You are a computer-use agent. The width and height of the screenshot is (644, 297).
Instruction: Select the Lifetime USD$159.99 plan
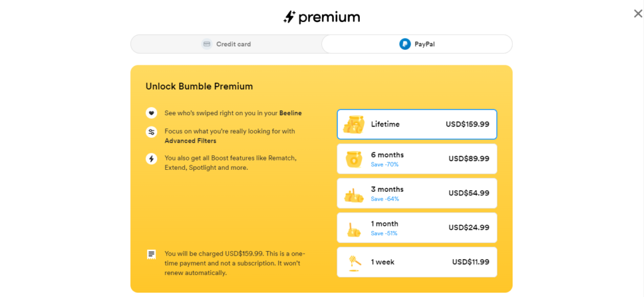pyautogui.click(x=417, y=124)
